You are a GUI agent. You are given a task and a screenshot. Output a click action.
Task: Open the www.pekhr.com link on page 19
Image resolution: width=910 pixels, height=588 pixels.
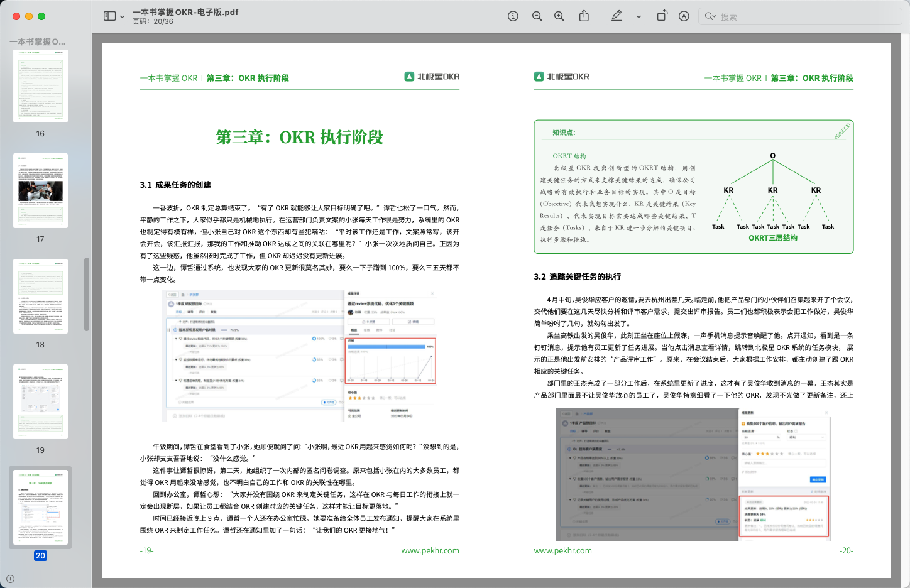pos(430,551)
